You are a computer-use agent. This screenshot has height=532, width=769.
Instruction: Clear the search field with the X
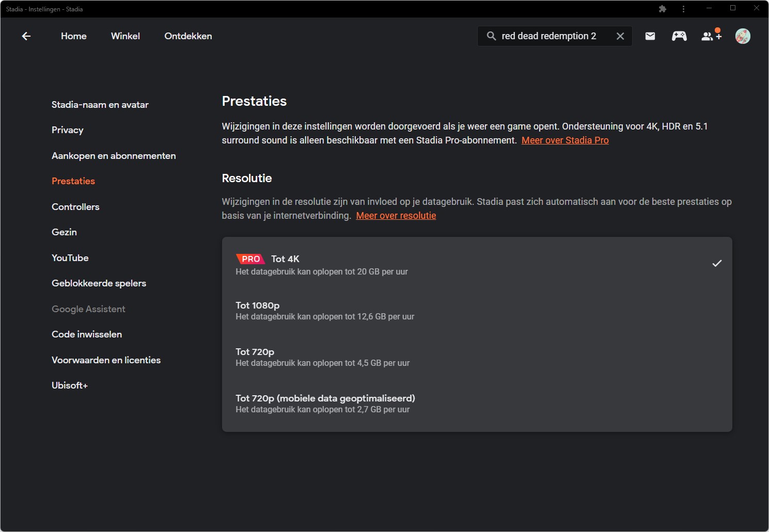[620, 36]
